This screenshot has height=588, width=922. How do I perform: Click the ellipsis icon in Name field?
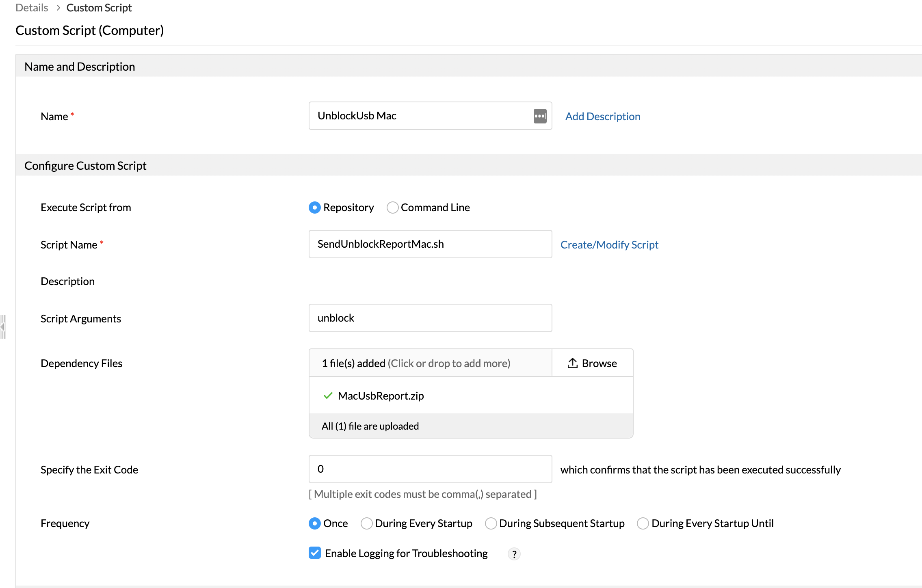point(540,116)
